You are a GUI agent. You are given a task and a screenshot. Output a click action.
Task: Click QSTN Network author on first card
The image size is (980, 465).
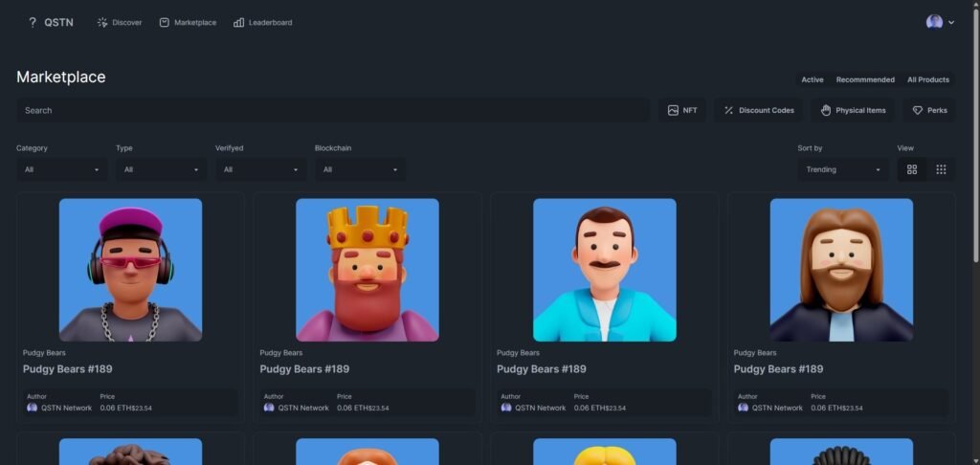(65, 408)
